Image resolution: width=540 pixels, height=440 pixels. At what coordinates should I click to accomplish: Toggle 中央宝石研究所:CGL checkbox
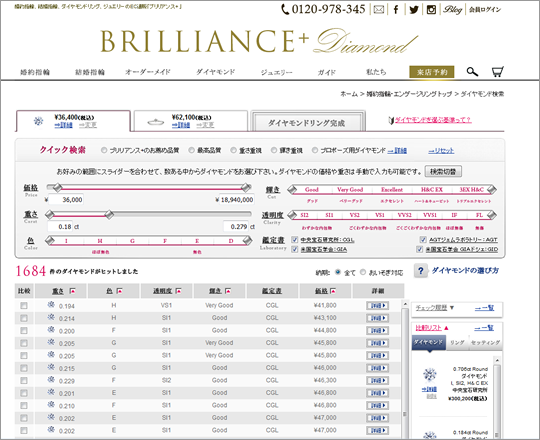coord(295,240)
